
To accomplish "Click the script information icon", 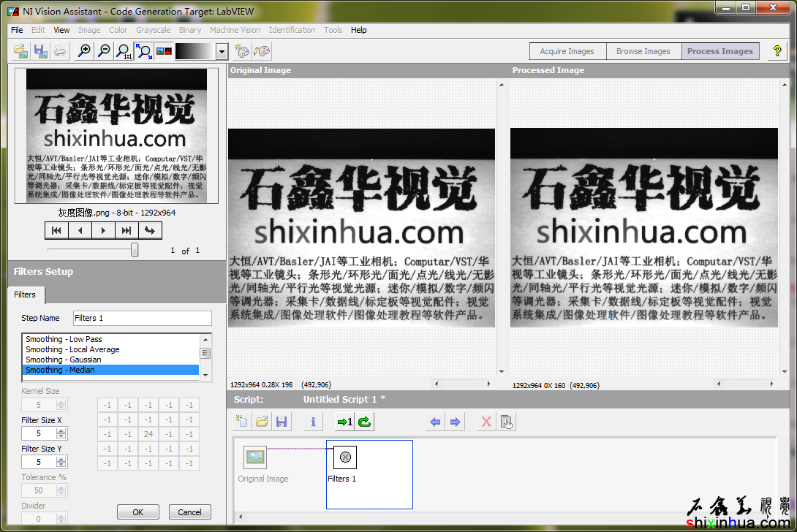I will coord(313,422).
